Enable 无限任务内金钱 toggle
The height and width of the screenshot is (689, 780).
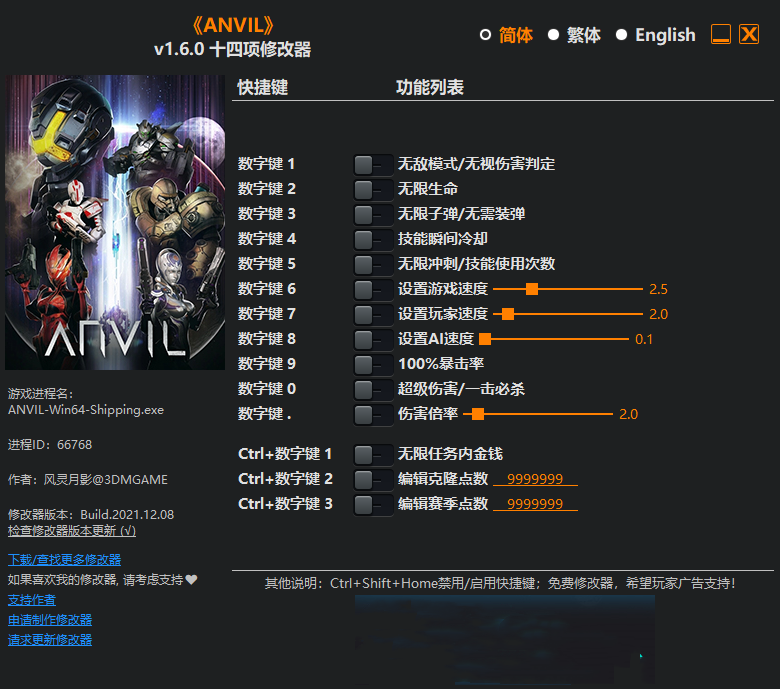[x=373, y=454]
